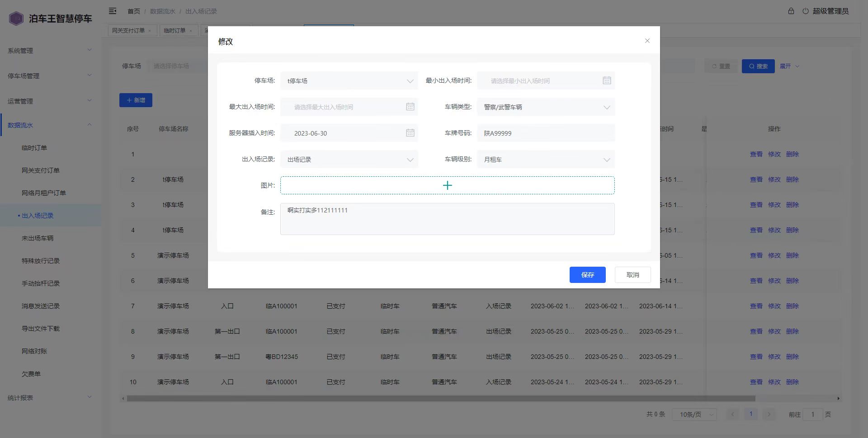This screenshot has width=868, height=438.
Task: Click 展开 to expand search filters
Action: (x=789, y=66)
